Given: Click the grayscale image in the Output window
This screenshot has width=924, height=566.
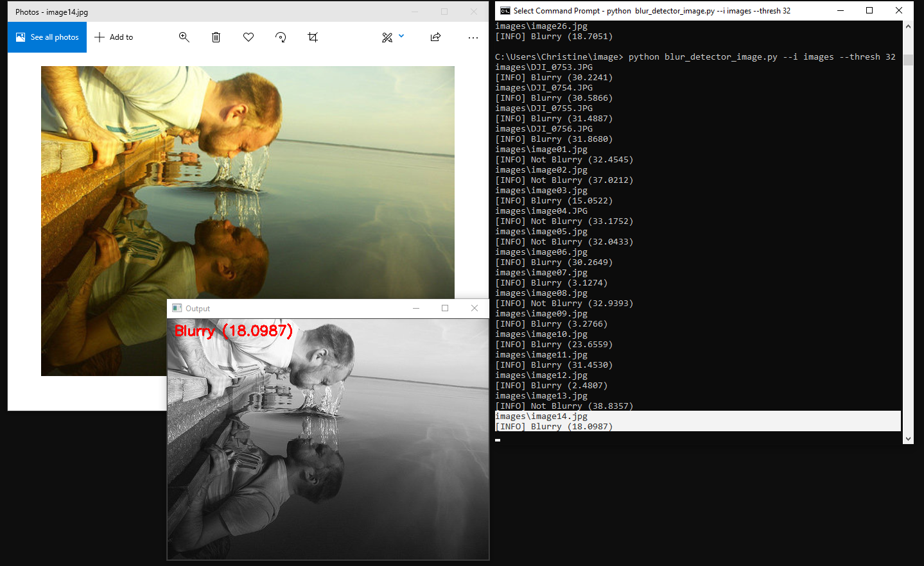Looking at the screenshot, I should click(327, 443).
